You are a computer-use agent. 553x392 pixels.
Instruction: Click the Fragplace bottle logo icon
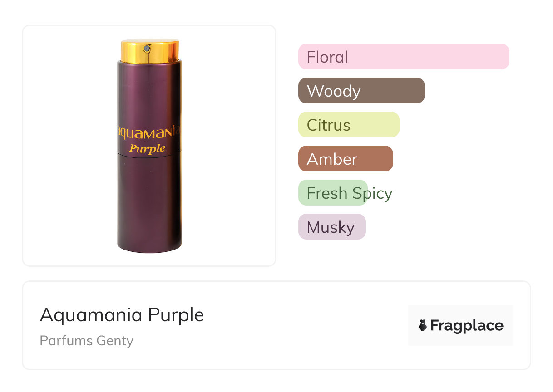[x=423, y=325]
